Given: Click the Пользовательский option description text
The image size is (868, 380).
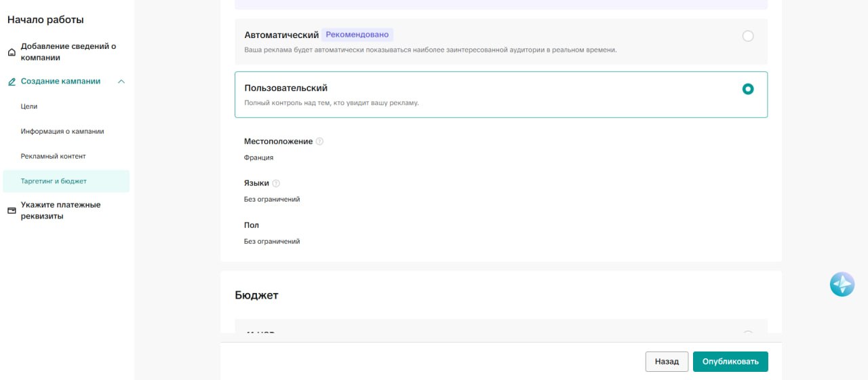Looking at the screenshot, I should [x=332, y=103].
